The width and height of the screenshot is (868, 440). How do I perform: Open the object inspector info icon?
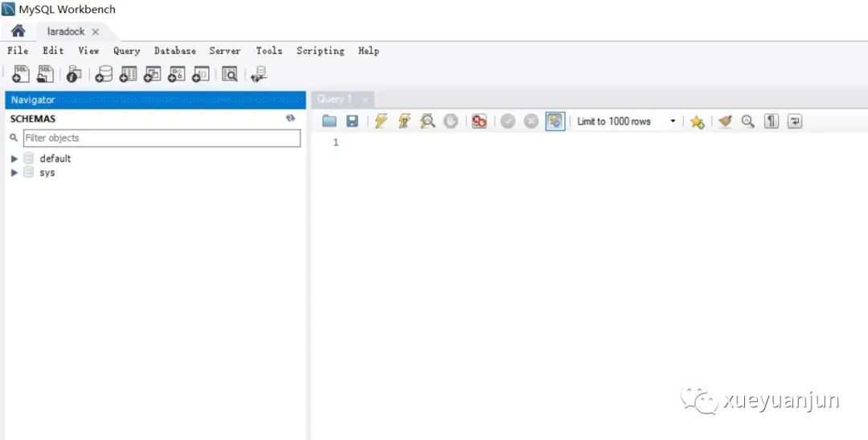pyautogui.click(x=74, y=74)
